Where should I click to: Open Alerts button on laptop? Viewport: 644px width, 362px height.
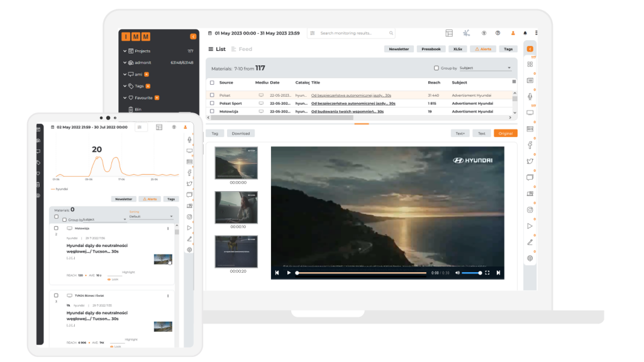(483, 49)
